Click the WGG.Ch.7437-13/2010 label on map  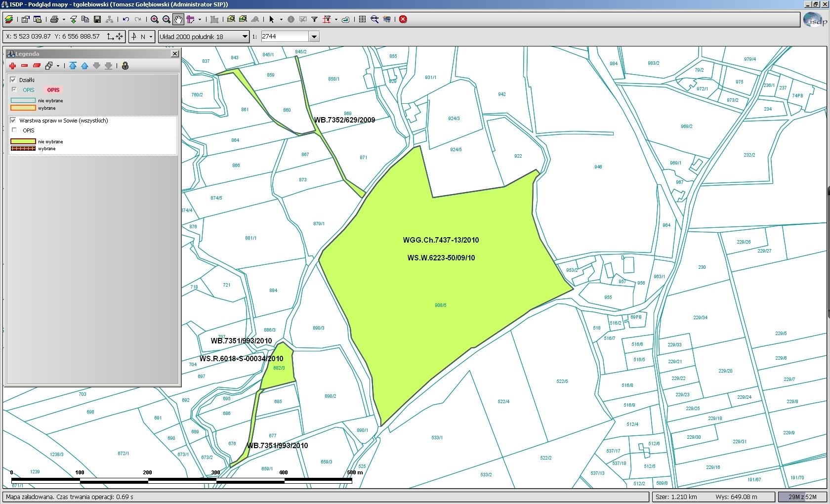point(441,240)
